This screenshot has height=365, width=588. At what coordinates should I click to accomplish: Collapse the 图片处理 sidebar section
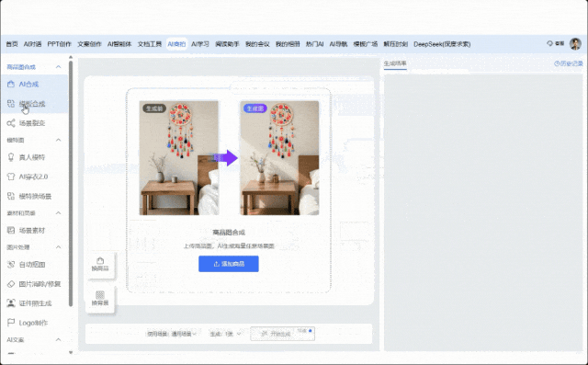click(59, 247)
